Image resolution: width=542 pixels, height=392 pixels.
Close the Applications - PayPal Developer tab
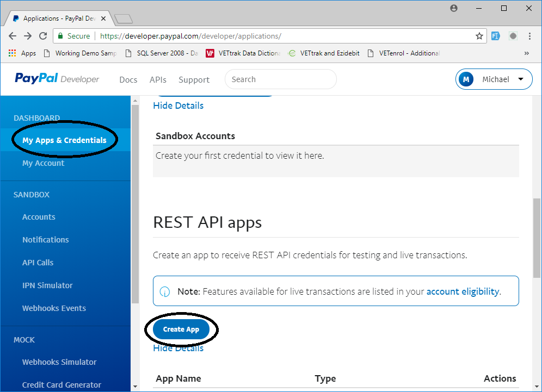click(x=103, y=18)
